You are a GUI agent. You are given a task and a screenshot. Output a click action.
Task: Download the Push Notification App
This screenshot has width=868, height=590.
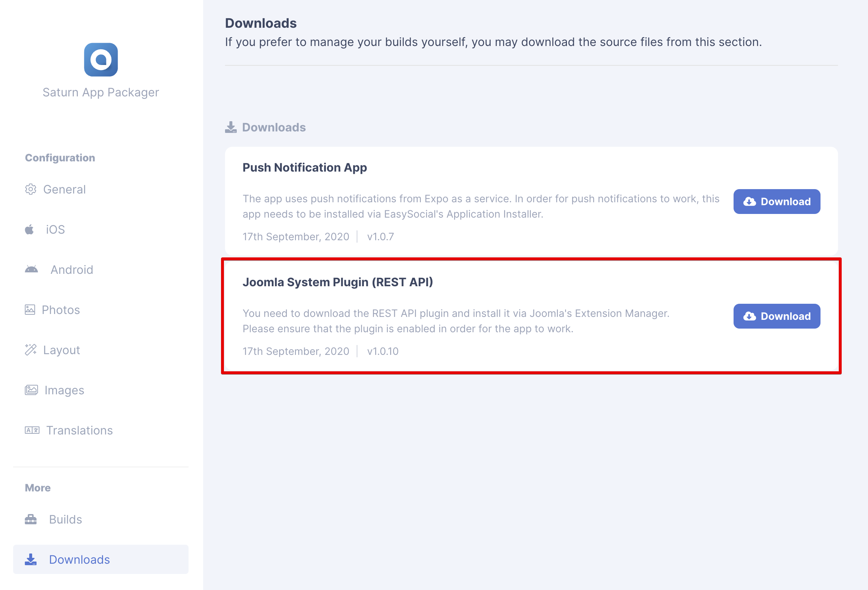point(777,202)
